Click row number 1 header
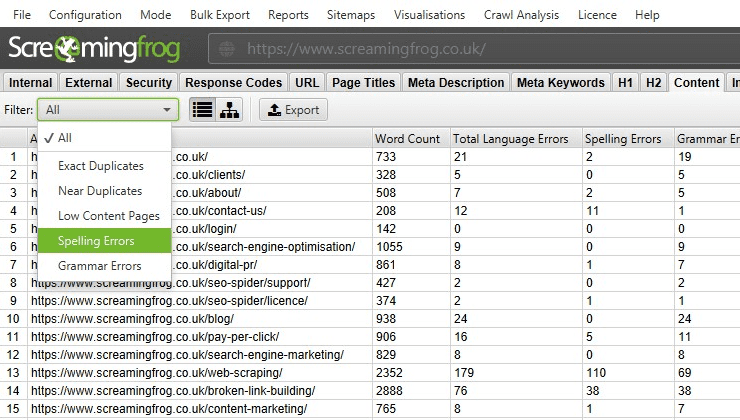 (x=13, y=157)
